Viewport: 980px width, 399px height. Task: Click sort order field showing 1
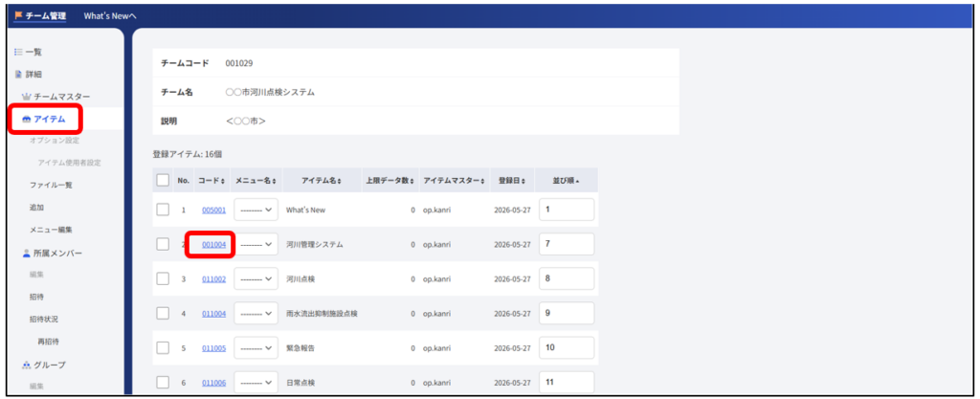tap(567, 210)
